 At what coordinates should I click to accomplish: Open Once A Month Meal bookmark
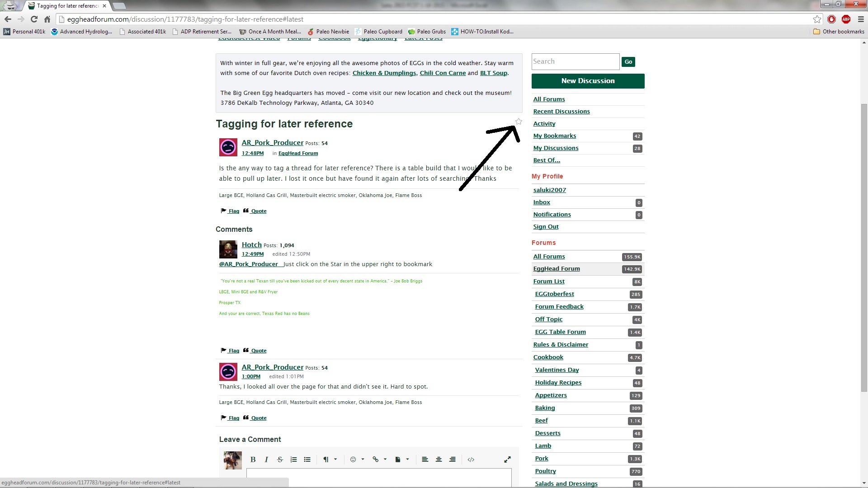click(270, 32)
